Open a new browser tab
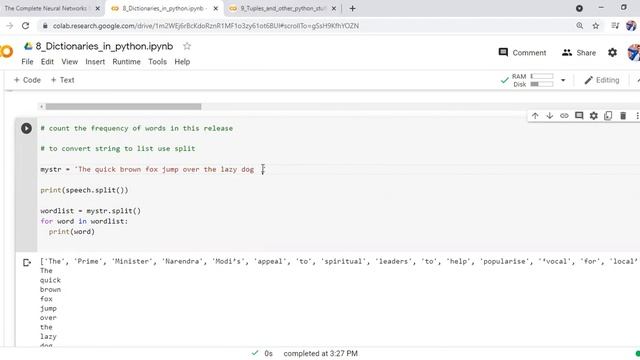This screenshot has width=640, height=360. coord(352,8)
